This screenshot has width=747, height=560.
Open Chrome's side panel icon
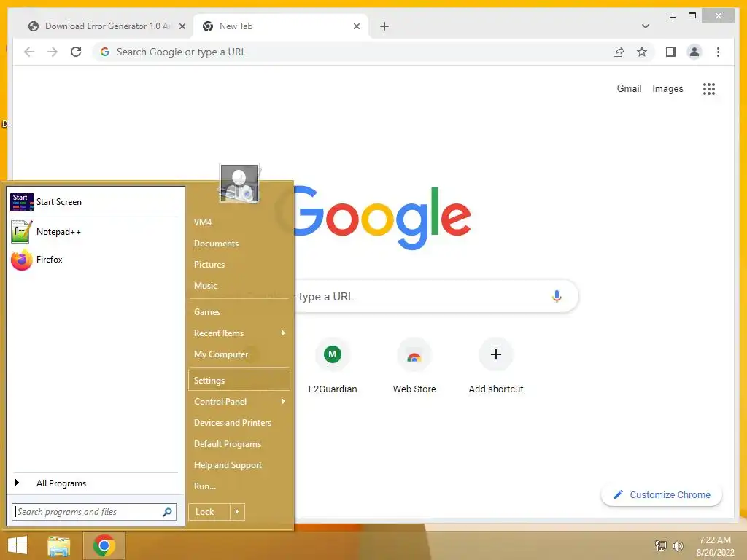pyautogui.click(x=671, y=52)
